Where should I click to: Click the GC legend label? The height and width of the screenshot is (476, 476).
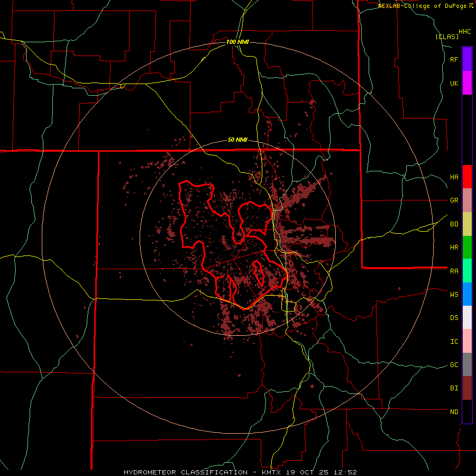(454, 365)
